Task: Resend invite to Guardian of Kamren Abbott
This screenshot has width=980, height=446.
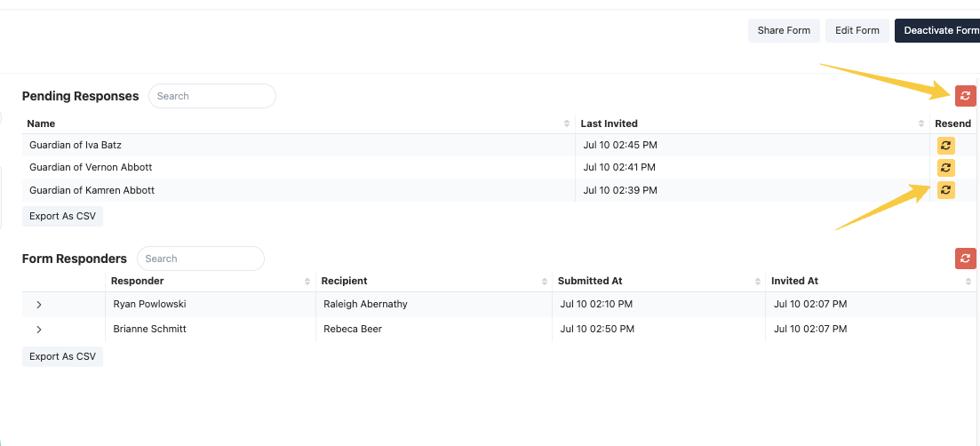Action: (945, 189)
